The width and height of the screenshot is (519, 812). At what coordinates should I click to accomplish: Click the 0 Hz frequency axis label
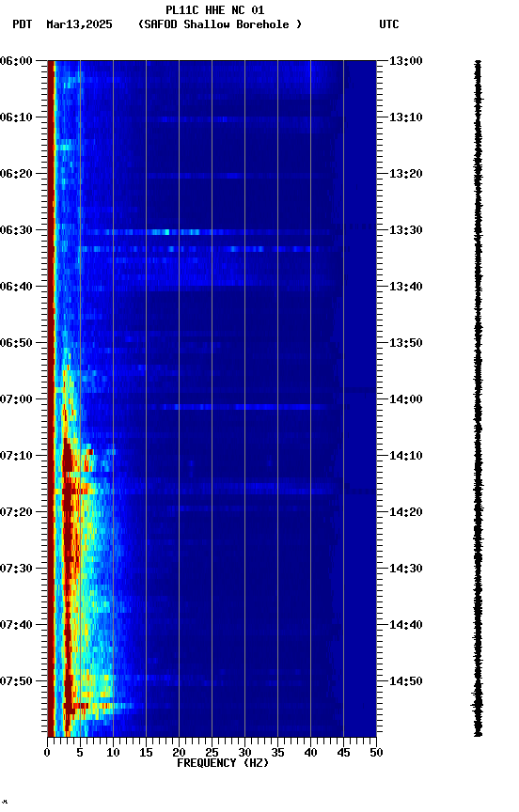pos(47,753)
